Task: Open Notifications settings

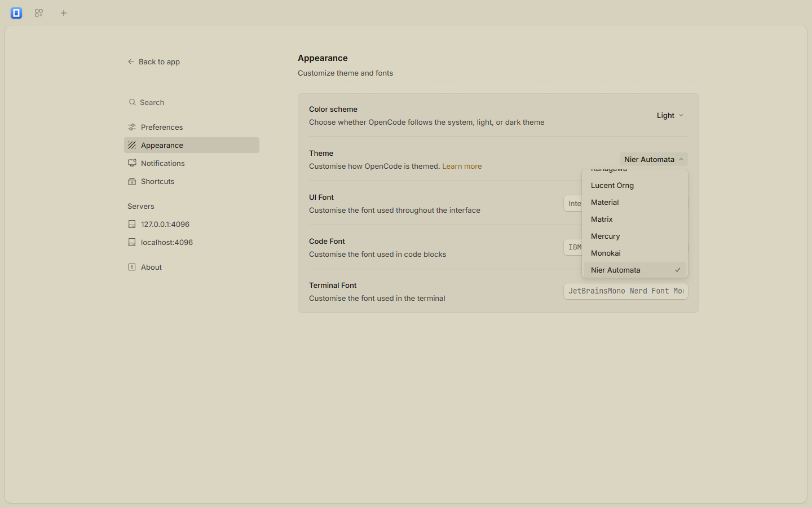Action: 192,163
